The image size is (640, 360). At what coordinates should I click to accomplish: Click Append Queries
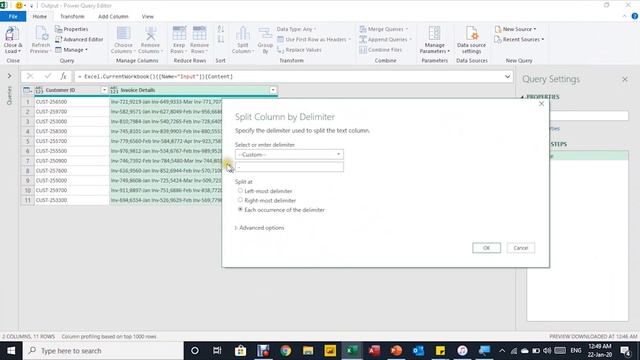pyautogui.click(x=385, y=40)
